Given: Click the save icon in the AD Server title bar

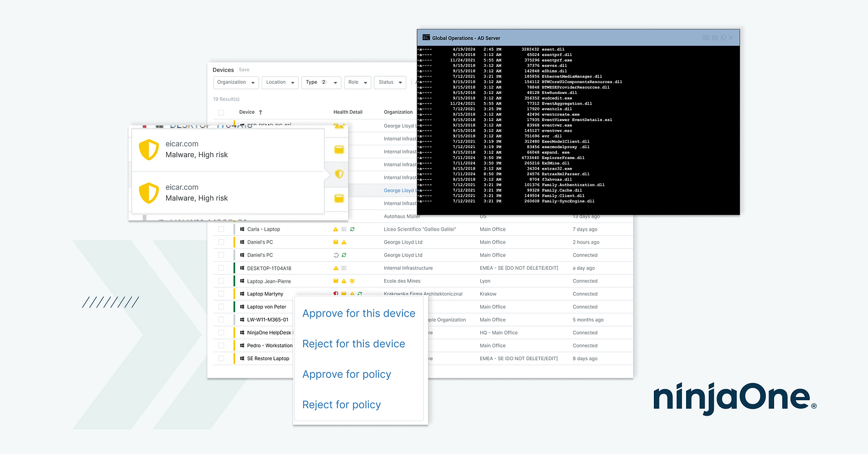Looking at the screenshot, I should [x=715, y=37].
